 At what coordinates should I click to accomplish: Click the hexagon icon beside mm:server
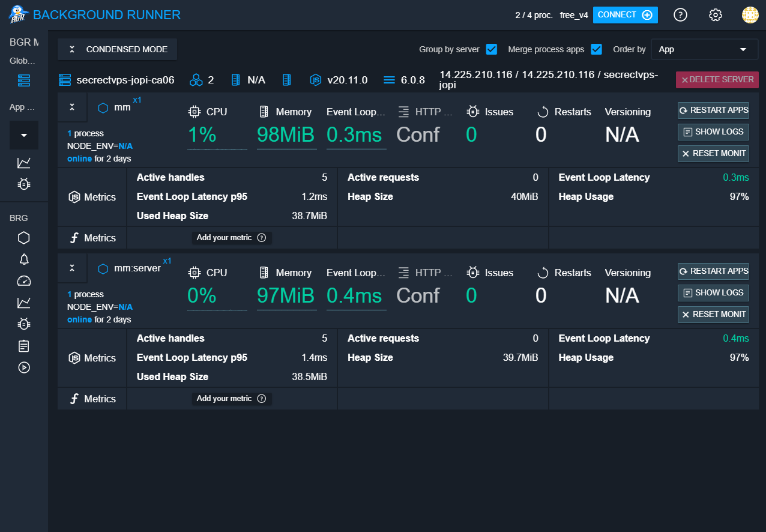pos(103,269)
